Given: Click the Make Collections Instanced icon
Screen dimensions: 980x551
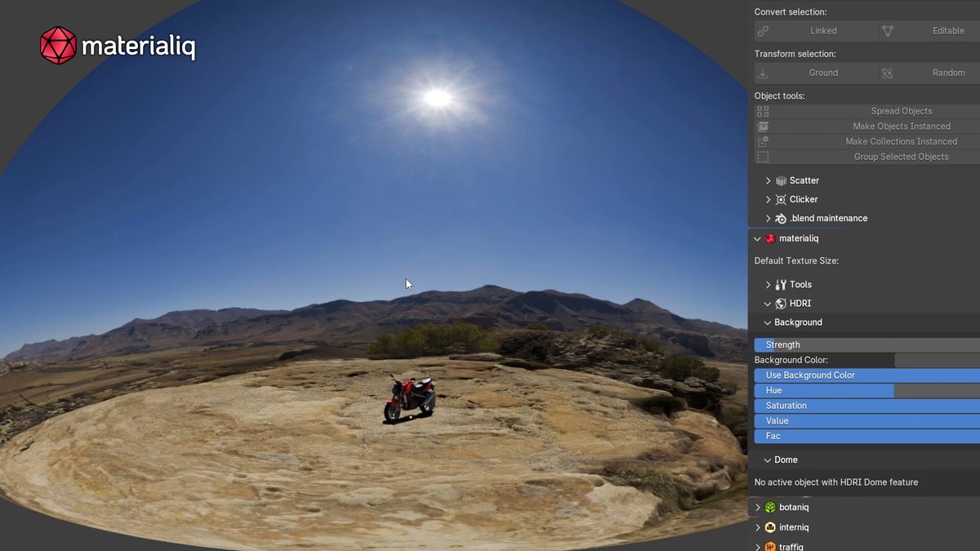Looking at the screenshot, I should [763, 141].
